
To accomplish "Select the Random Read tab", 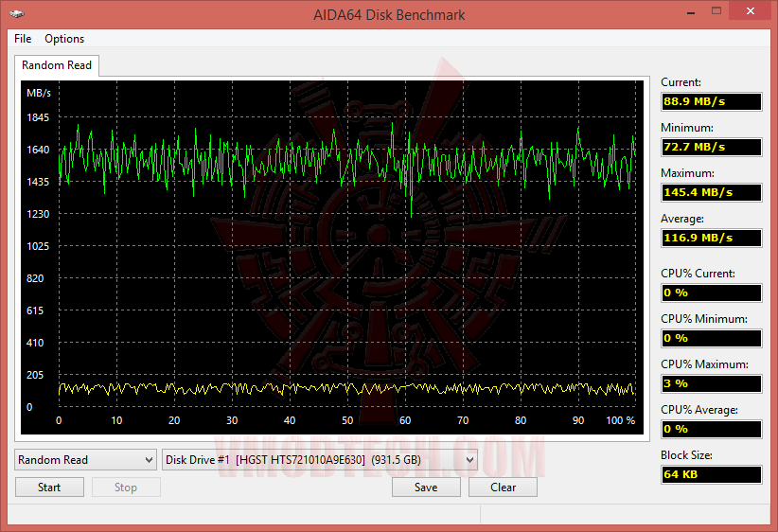I will coord(57,65).
